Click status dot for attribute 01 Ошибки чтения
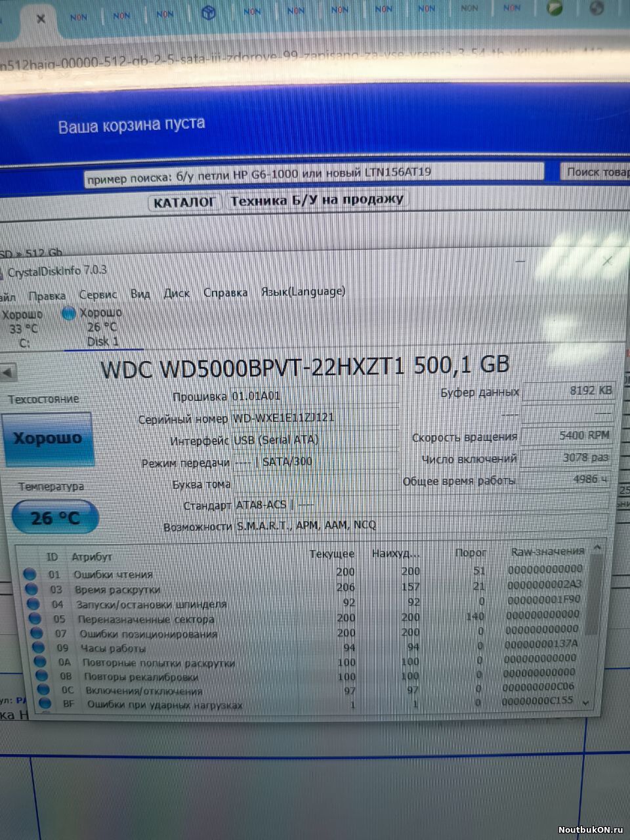This screenshot has width=630, height=840. tap(30, 574)
